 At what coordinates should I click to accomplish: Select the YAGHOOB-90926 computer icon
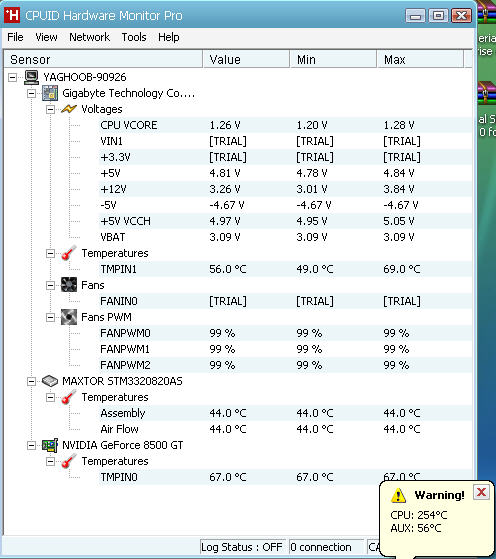tap(31, 77)
